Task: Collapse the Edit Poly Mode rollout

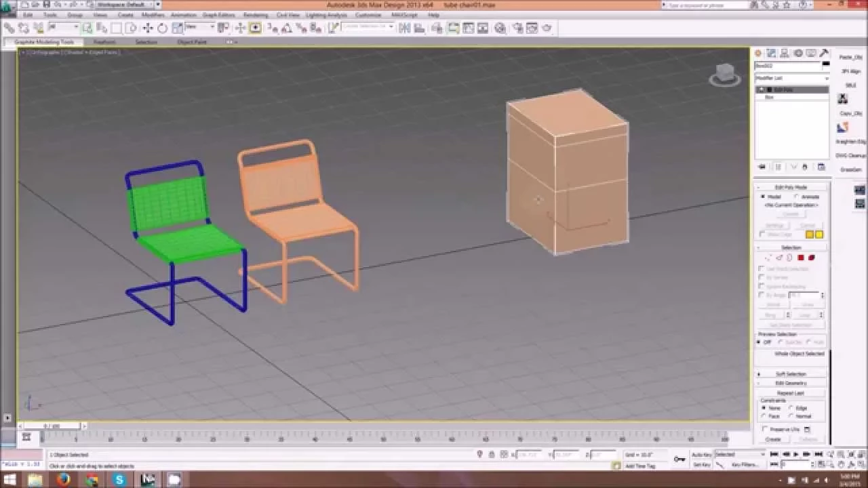Action: pos(791,187)
